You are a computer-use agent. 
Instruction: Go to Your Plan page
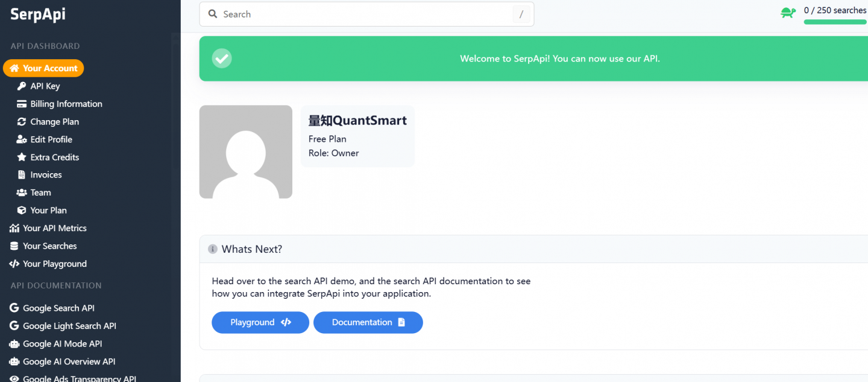48,211
